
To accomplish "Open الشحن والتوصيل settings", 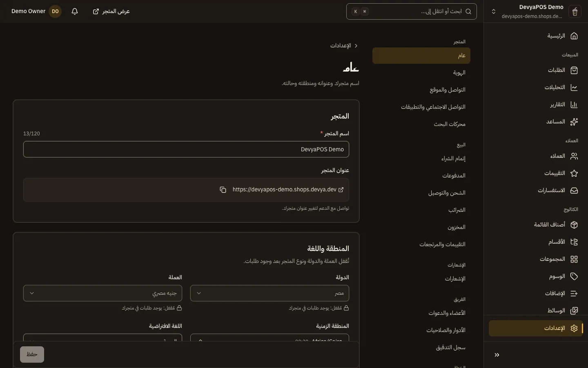I will (421, 193).
